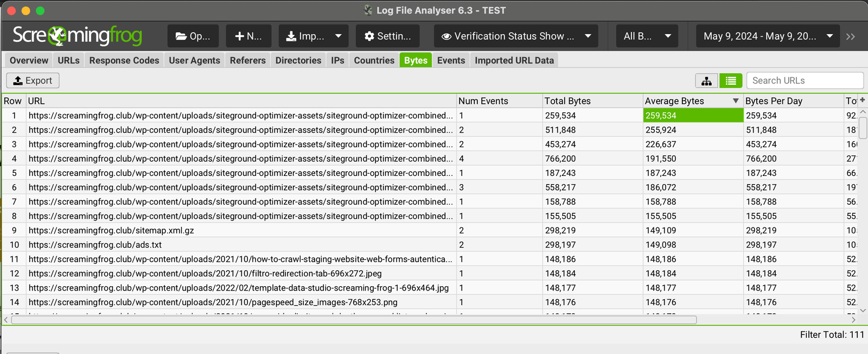
Task: Select the sitemap.xml.gz URL row
Action: tap(111, 231)
